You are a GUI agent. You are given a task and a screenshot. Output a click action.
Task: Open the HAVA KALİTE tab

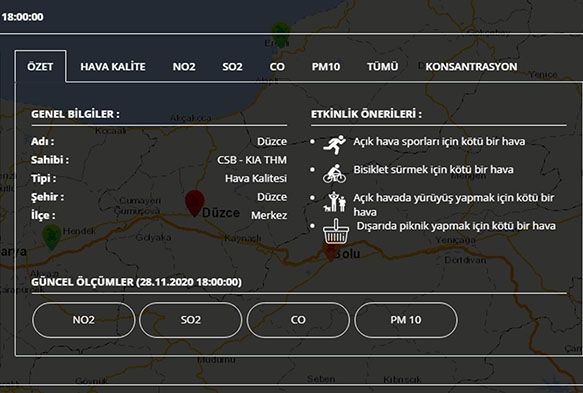[113, 67]
